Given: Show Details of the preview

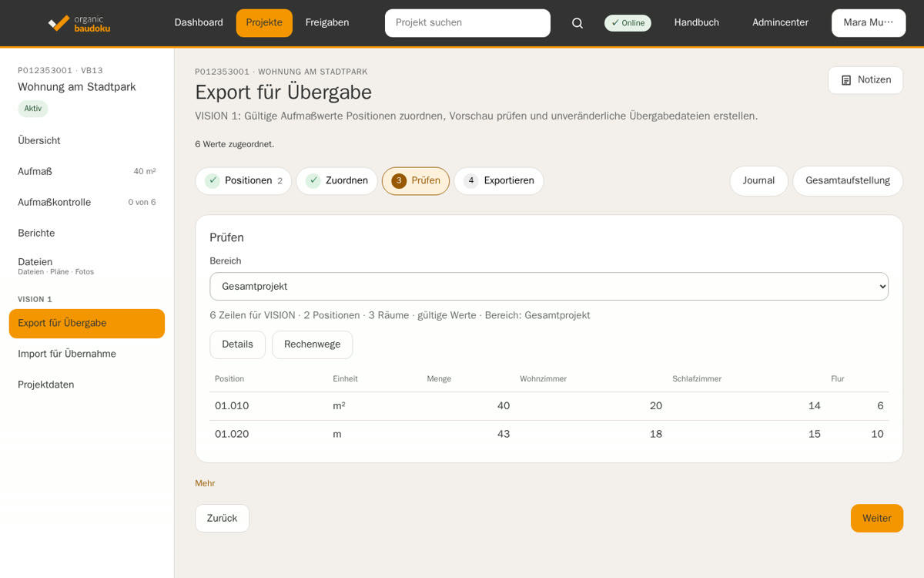Looking at the screenshot, I should 238,345.
